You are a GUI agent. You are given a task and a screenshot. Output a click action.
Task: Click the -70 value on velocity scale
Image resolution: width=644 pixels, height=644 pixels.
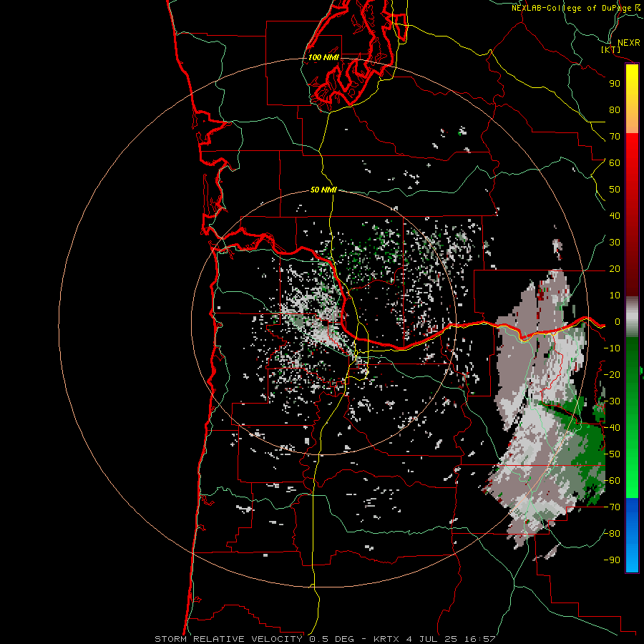click(612, 507)
